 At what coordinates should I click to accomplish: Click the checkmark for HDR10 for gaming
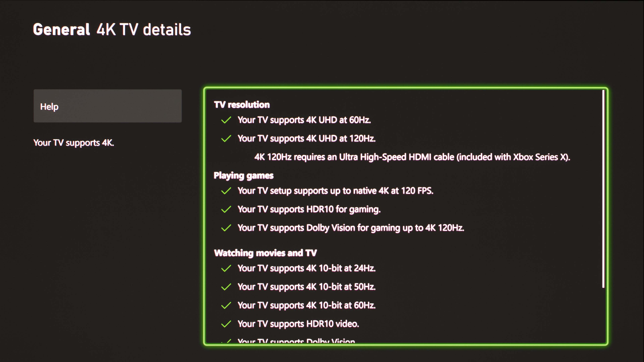226,209
